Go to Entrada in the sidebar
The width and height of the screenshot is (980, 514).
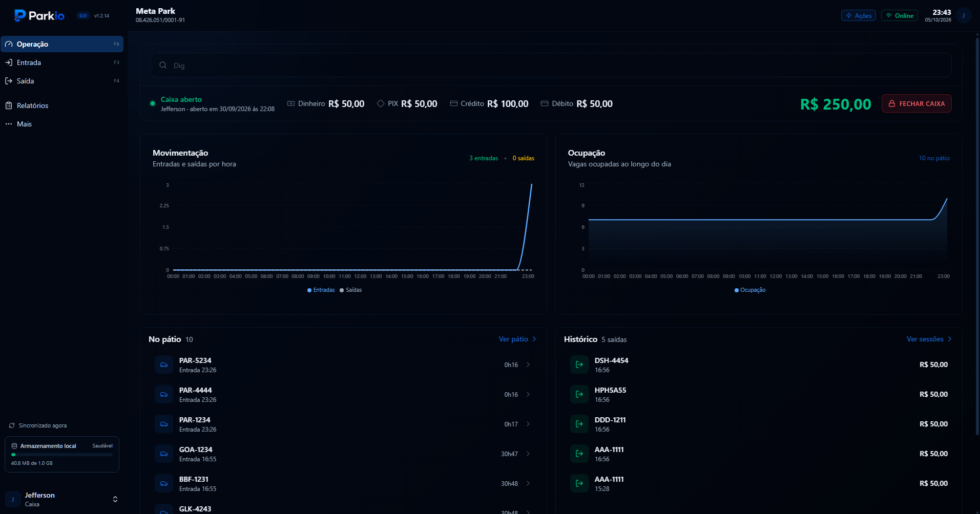tap(62, 62)
